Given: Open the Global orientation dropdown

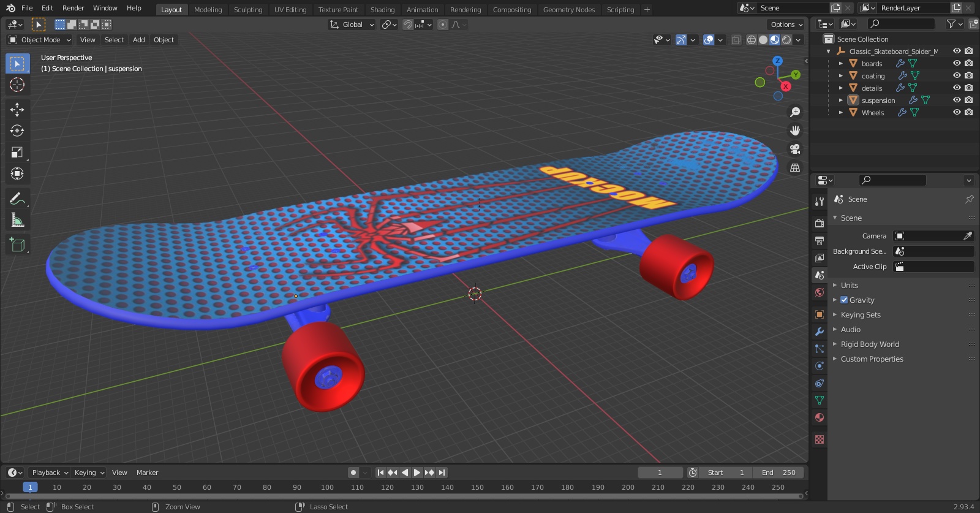Looking at the screenshot, I should click(352, 25).
